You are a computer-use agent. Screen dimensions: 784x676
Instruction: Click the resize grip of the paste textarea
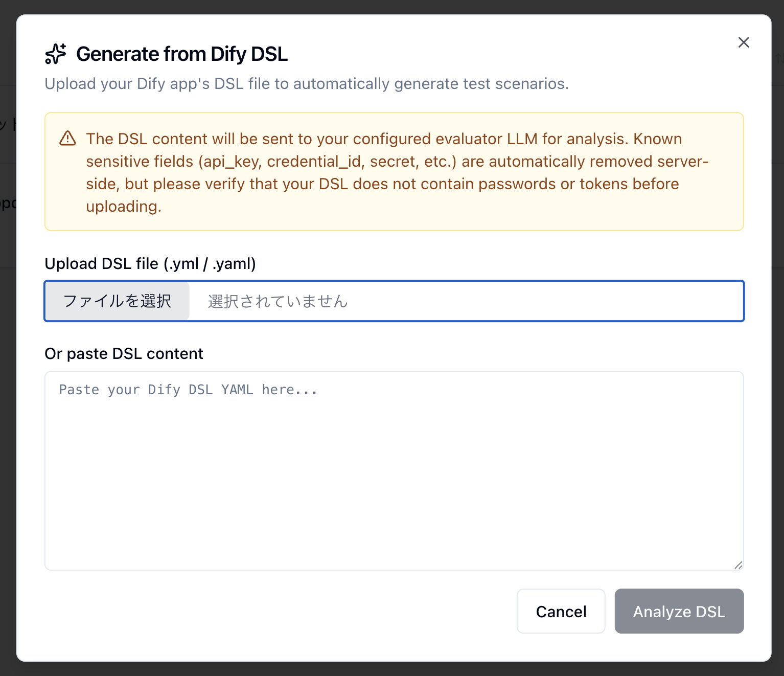click(738, 565)
